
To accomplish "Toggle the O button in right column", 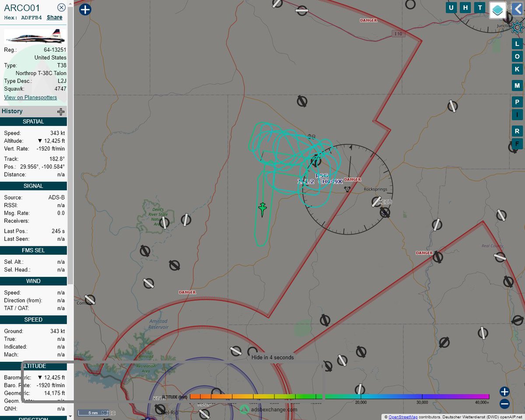I will (x=517, y=56).
